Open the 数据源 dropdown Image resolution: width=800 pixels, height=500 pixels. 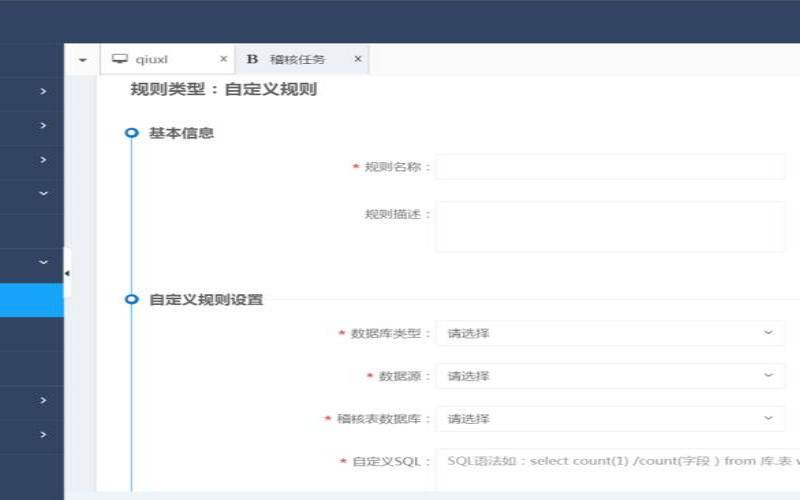(x=610, y=376)
